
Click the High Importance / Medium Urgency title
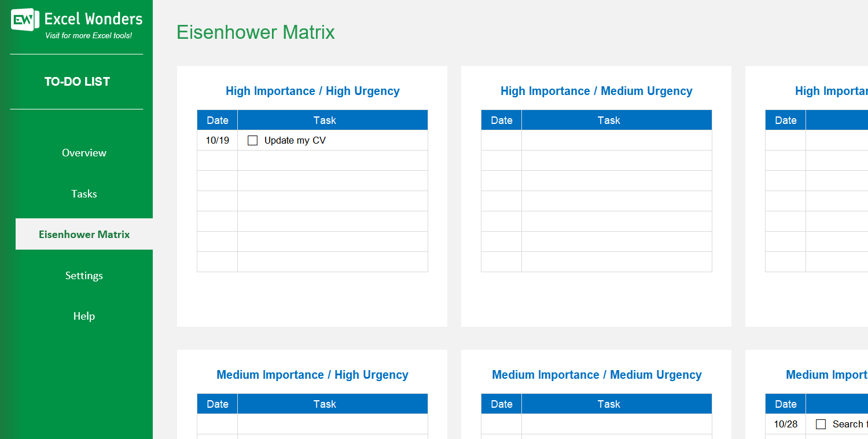click(596, 91)
